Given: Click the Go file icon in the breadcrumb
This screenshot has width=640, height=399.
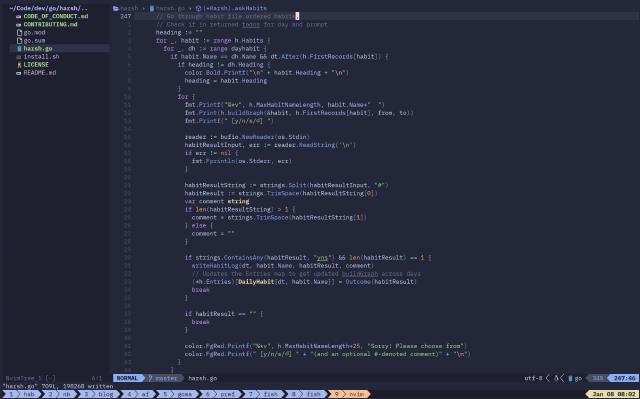Looking at the screenshot, I should click(152, 8).
